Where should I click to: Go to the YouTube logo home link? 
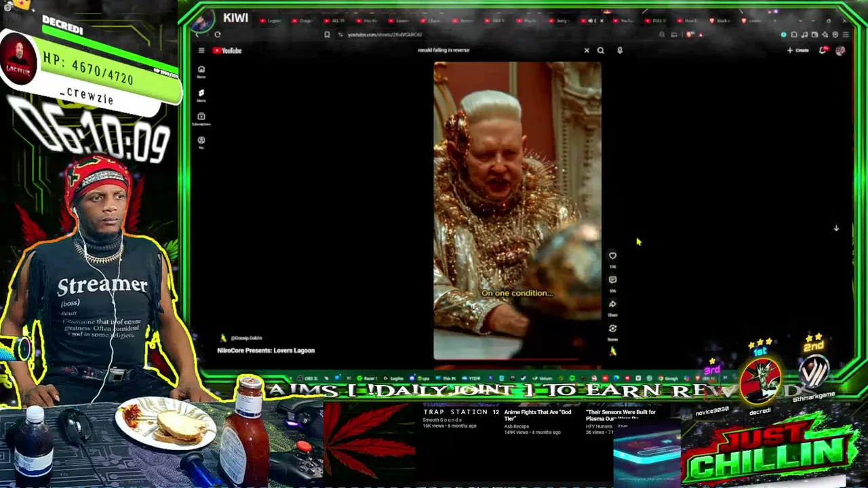click(227, 50)
